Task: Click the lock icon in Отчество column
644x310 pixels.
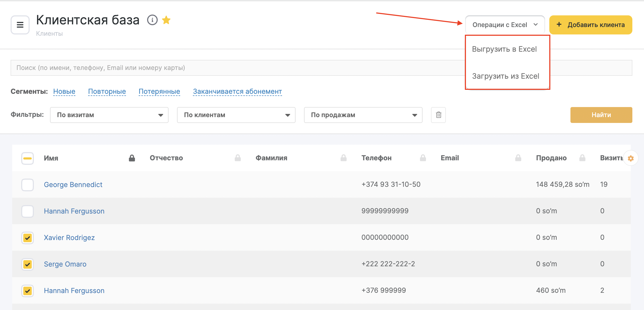Action: (x=238, y=158)
